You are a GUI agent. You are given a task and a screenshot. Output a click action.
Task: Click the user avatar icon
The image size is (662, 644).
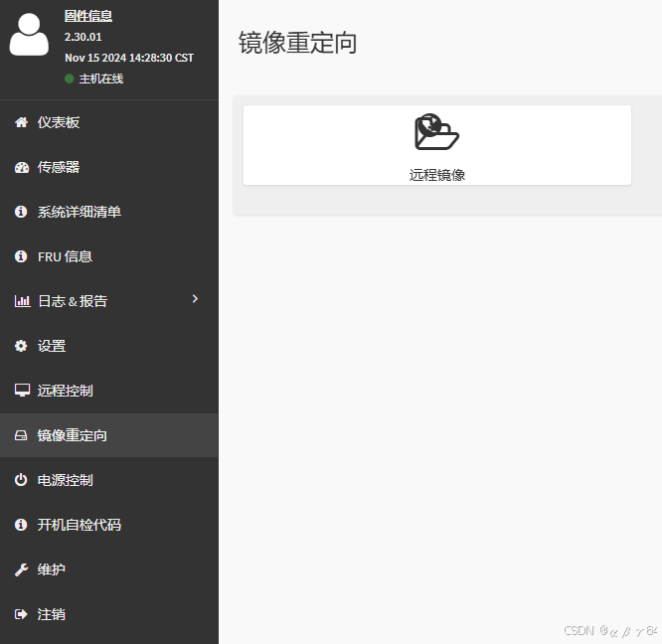(x=29, y=35)
